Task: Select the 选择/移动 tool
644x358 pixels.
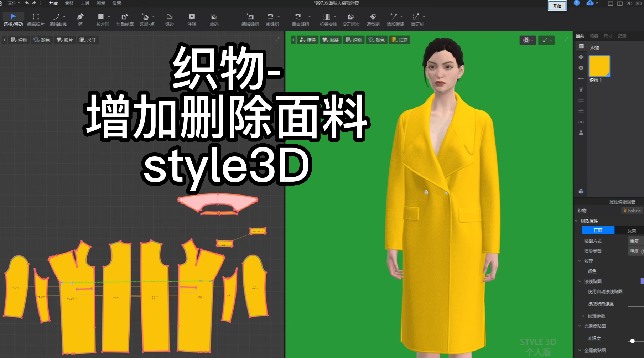Action: 13,20
